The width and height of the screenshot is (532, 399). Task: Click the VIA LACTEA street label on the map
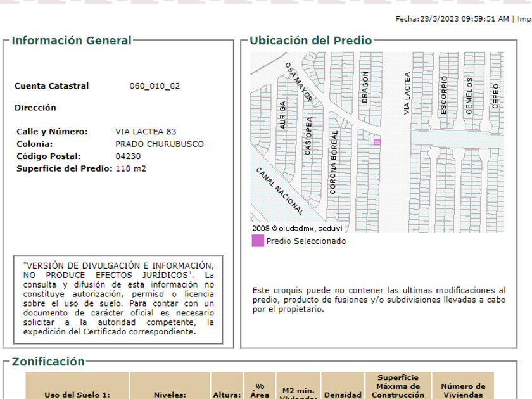point(407,94)
